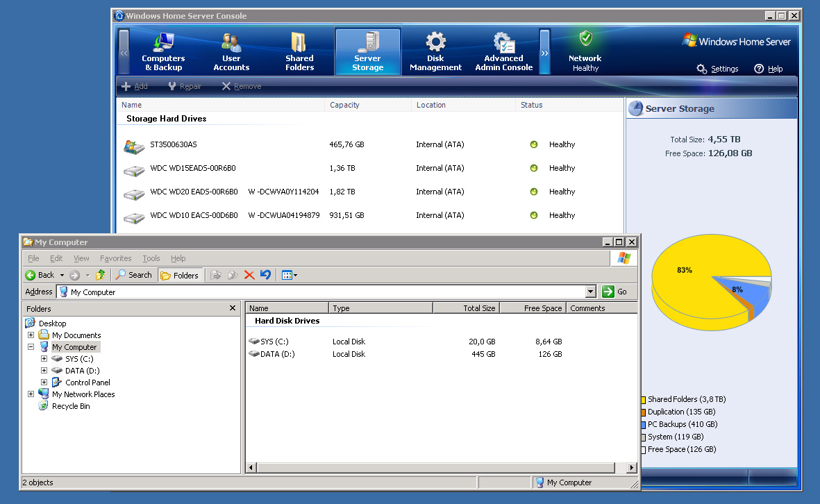Open the Advanced Admin Console
This screenshot has width=820, height=504.
(x=503, y=52)
